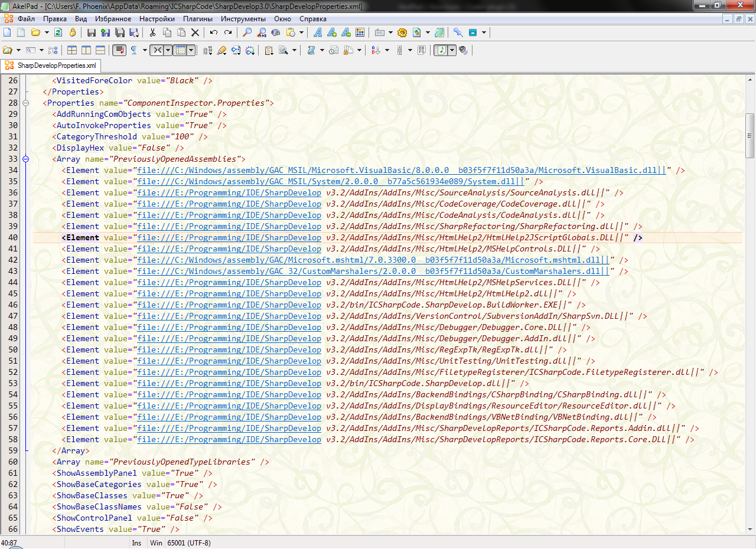Click the Copy icon
This screenshot has width=756, height=549.
[x=167, y=32]
